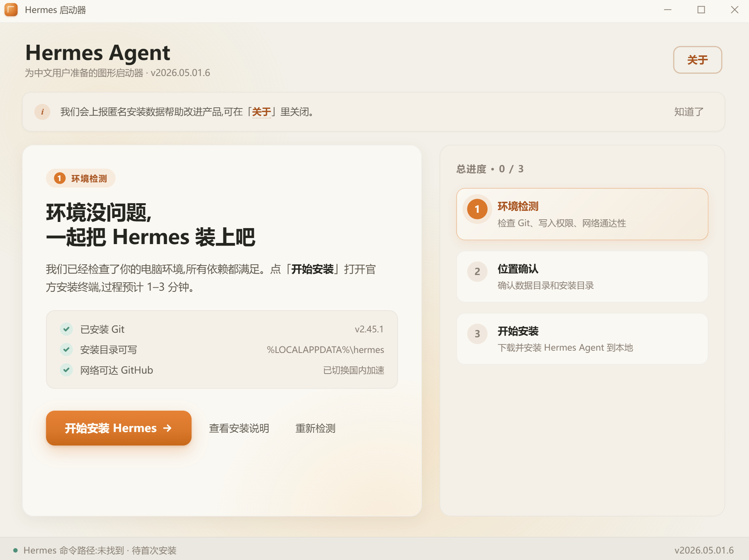The height and width of the screenshot is (560, 749).
Task: Select step 2 位置确认 card
Action: click(582, 277)
